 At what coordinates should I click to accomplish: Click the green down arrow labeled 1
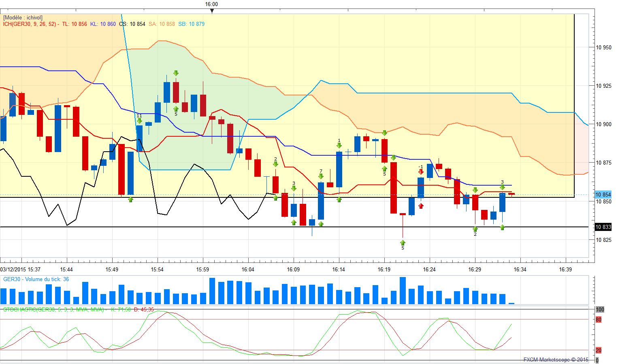pos(339,146)
